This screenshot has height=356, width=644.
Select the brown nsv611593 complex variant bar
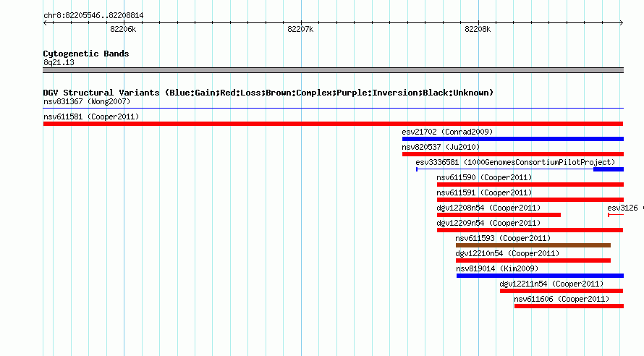tap(533, 245)
